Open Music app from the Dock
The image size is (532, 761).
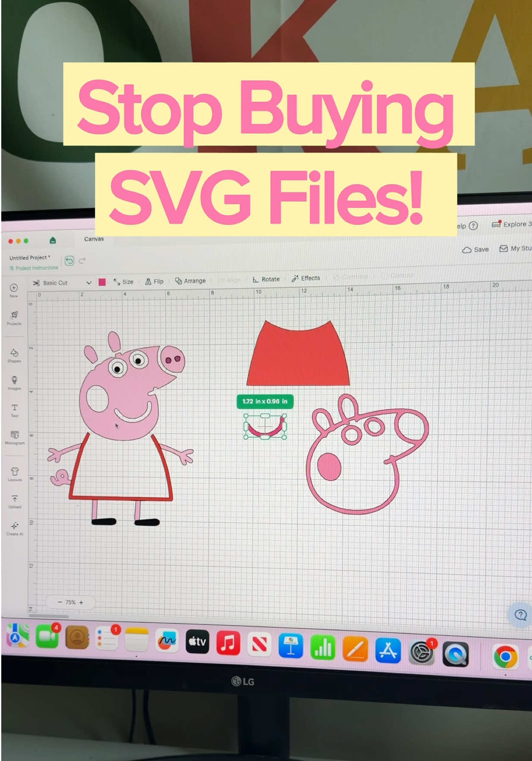click(x=228, y=643)
